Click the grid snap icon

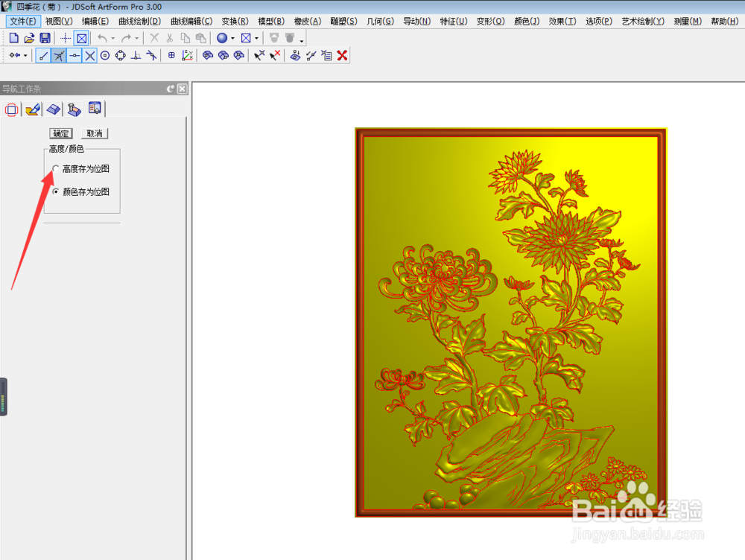[x=171, y=56]
